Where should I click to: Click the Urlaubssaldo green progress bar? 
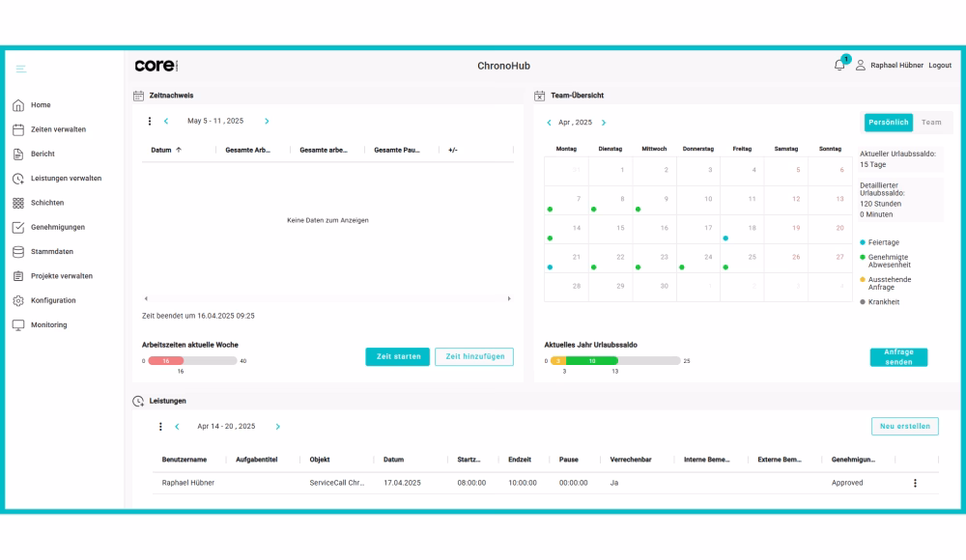coord(591,360)
